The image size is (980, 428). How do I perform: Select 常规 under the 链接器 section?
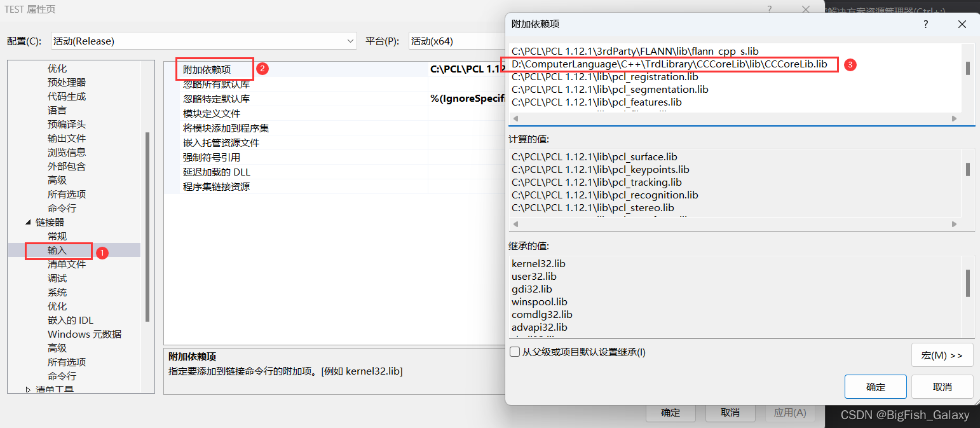(57, 236)
